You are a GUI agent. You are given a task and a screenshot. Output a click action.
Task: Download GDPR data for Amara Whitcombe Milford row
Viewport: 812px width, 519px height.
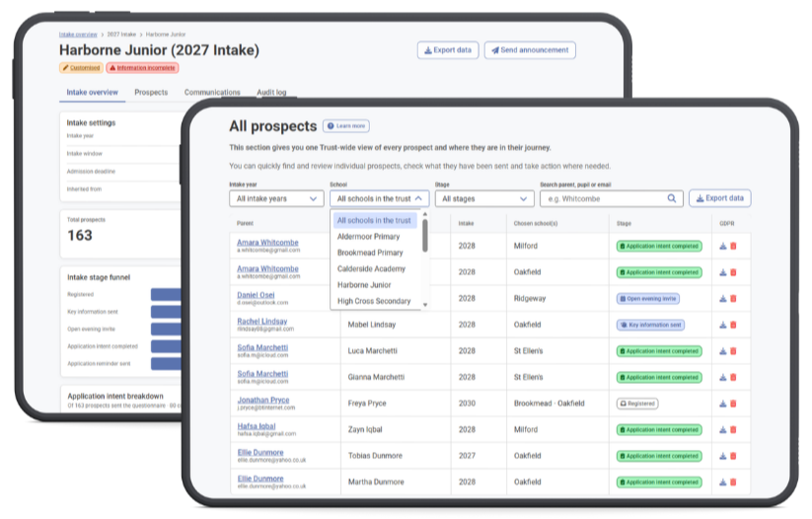click(x=723, y=246)
